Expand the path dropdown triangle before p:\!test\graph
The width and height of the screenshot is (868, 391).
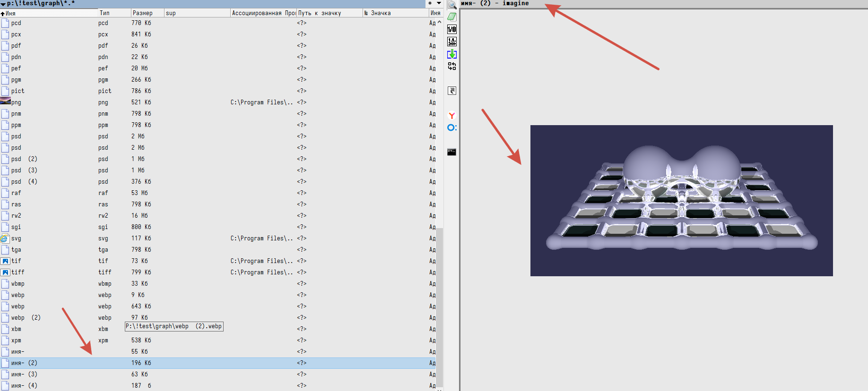point(3,4)
